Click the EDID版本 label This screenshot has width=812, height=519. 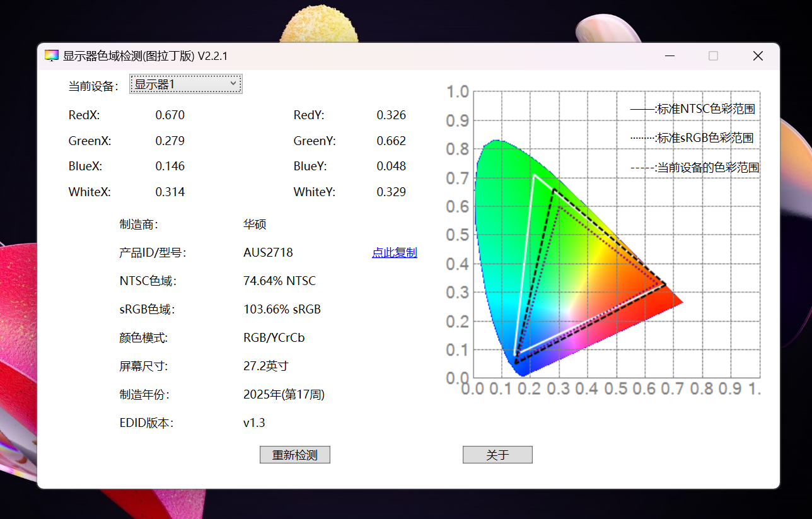click(146, 423)
